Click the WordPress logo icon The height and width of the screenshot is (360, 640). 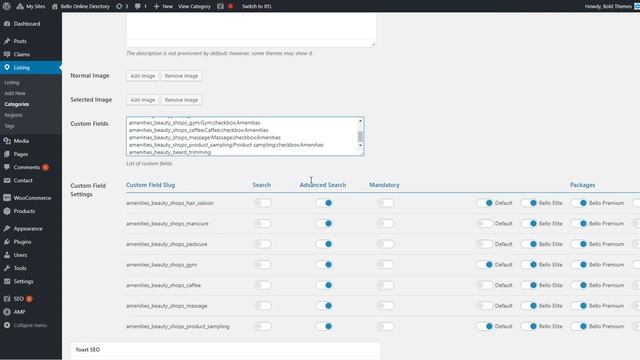7,6
